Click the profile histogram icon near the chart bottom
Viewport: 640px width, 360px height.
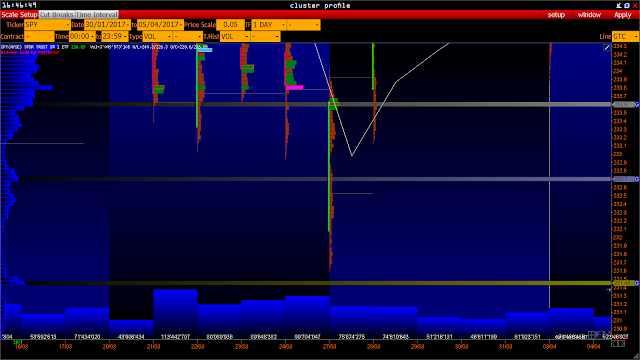point(599,335)
